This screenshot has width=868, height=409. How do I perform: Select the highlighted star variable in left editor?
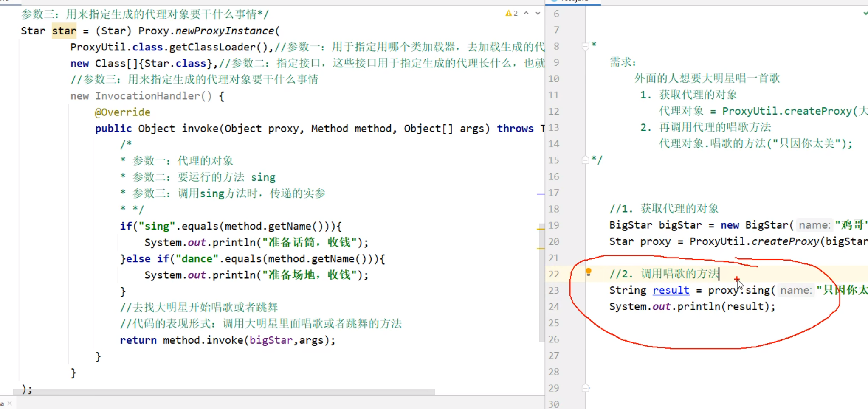pyautogui.click(x=64, y=31)
